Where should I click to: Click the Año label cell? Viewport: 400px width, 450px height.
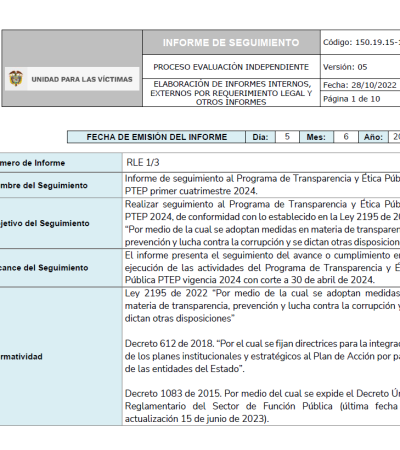pyautogui.click(x=373, y=137)
